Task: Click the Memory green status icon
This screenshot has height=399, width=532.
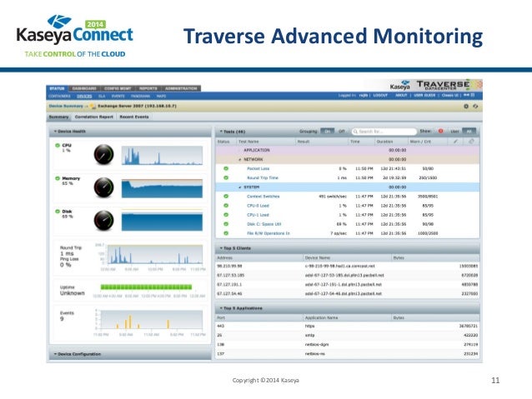Action: pos(58,178)
